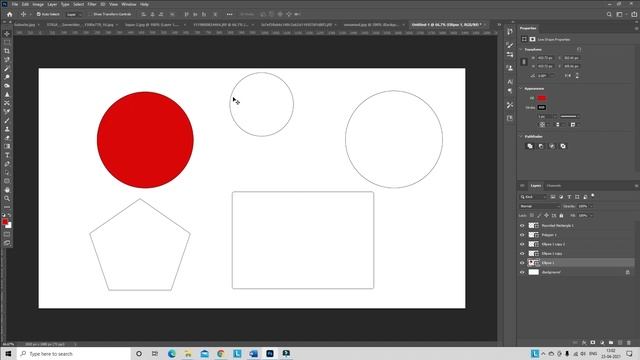
Task: Toggle the layer filter on/off switch
Action: pos(593,196)
